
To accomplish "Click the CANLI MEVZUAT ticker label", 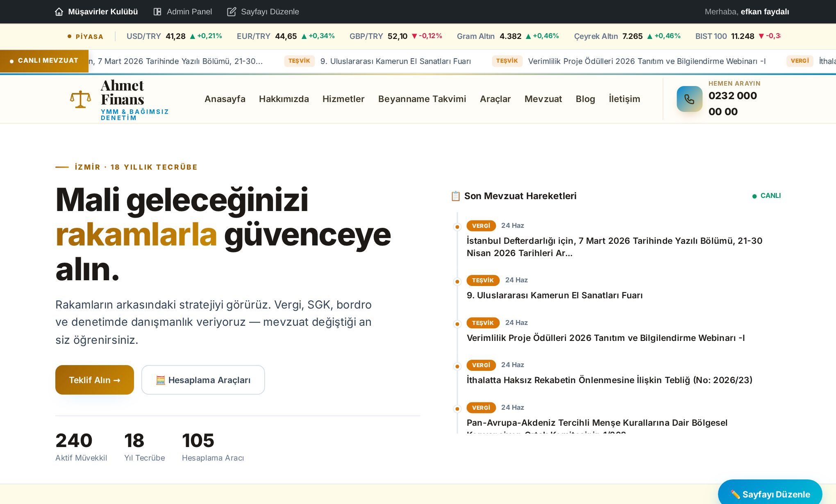I will pyautogui.click(x=44, y=61).
